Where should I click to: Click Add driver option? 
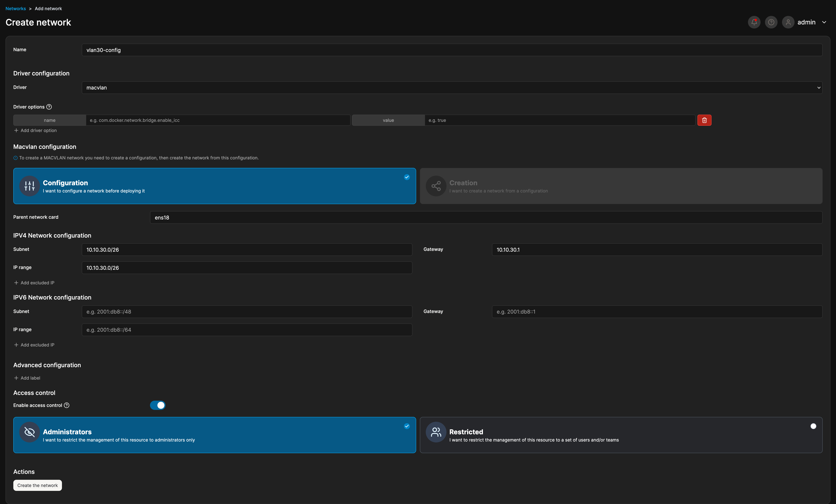(35, 131)
